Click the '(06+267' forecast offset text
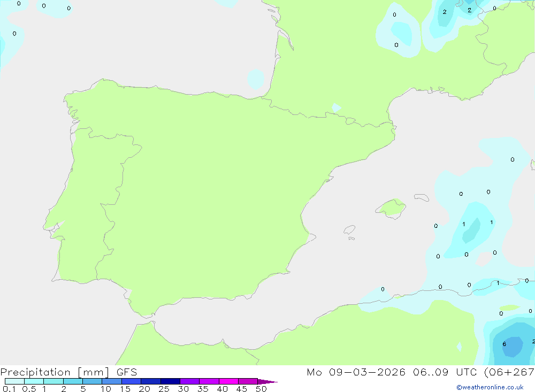Screen dimensions: 535x392 (x=509, y=372)
